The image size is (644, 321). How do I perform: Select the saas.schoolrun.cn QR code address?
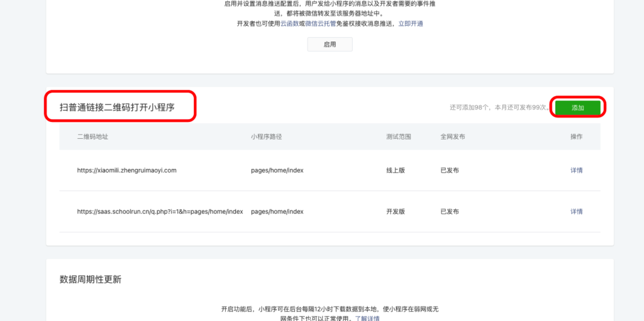[160, 212]
